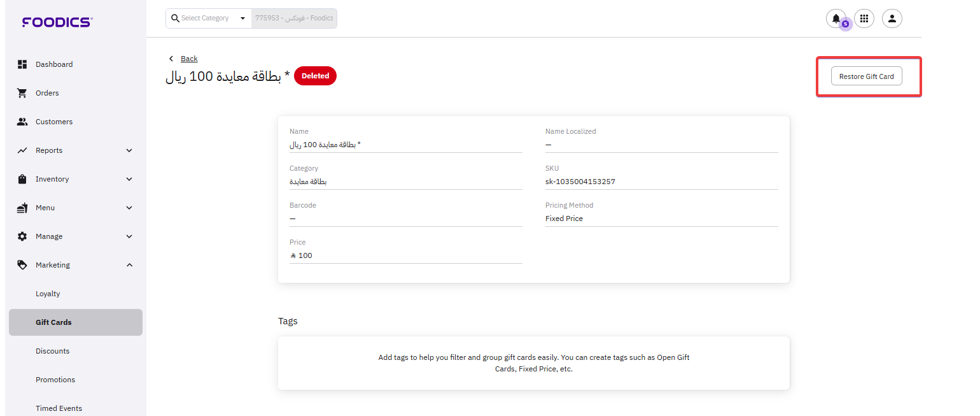Click the notifications bell icon
The width and height of the screenshot is (980, 416).
(x=836, y=18)
